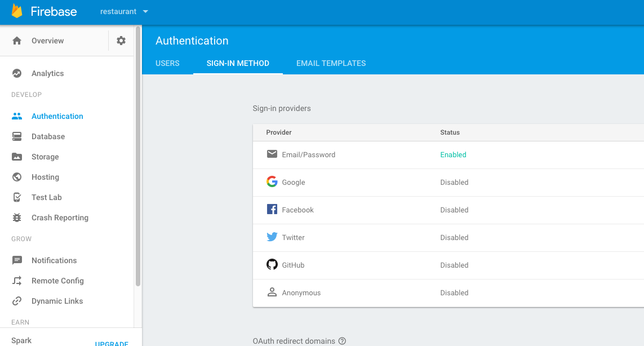
Task: Open the Overview page
Action: point(47,41)
